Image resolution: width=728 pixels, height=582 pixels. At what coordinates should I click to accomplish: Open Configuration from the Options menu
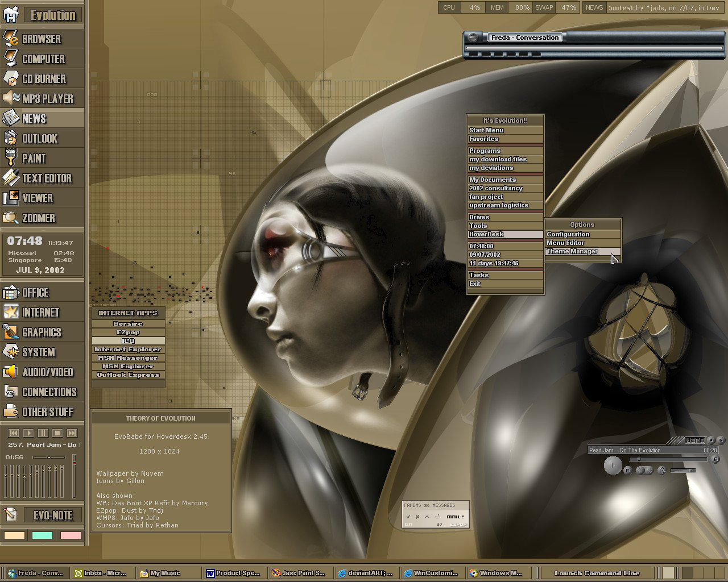pos(582,234)
